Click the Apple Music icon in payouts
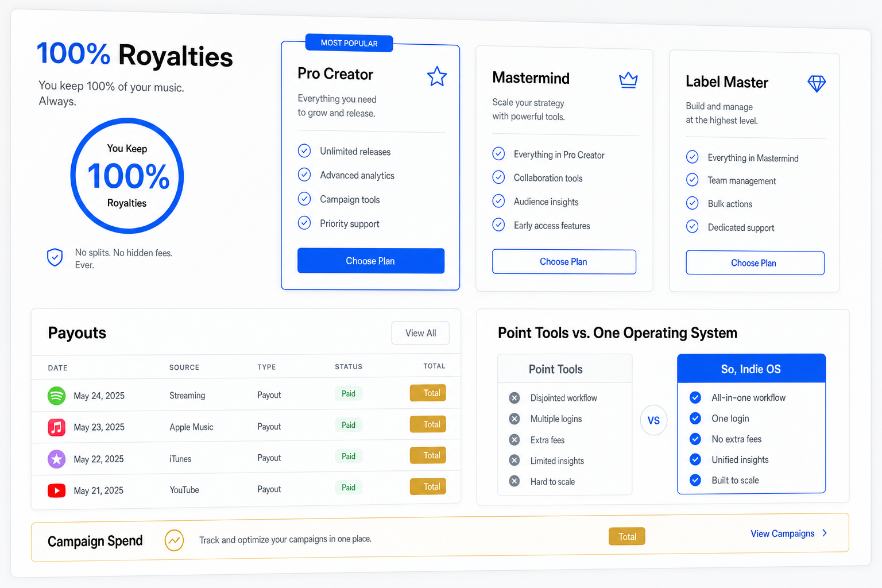This screenshot has width=882, height=588. point(56,427)
